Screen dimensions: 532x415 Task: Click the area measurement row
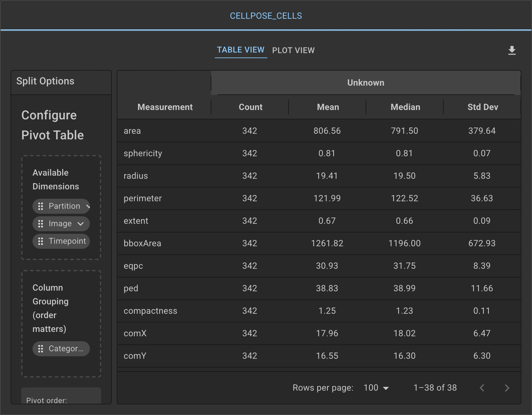coord(319,131)
